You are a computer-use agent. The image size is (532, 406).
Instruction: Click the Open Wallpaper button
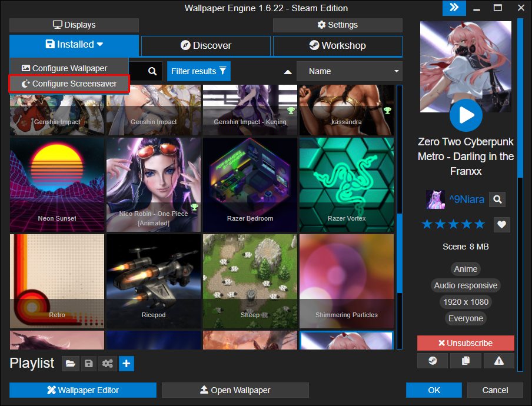(235, 390)
